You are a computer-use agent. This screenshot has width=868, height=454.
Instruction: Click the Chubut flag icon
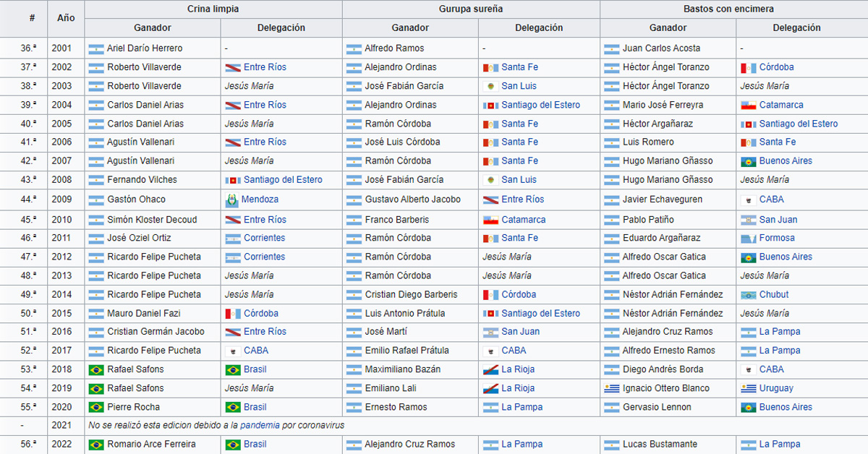point(748,295)
